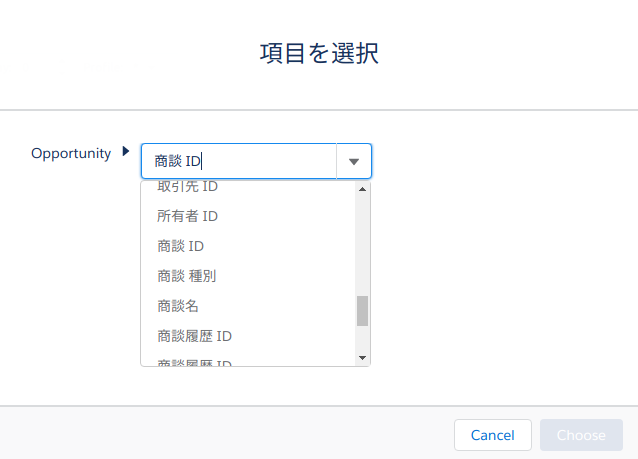638x459 pixels.
Task: Click the Choose button
Action: pos(581,435)
